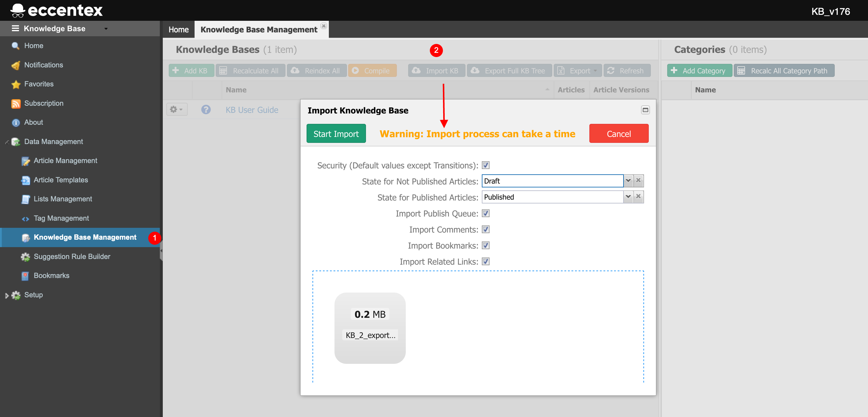Click the Tag Management code icon
Image resolution: width=868 pixels, height=417 pixels.
point(25,219)
